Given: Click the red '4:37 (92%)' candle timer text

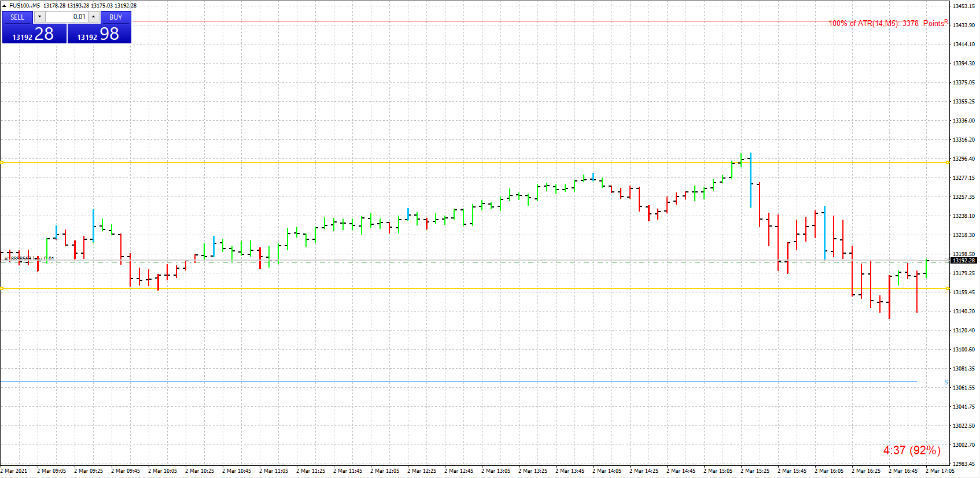Looking at the screenshot, I should click(x=911, y=450).
